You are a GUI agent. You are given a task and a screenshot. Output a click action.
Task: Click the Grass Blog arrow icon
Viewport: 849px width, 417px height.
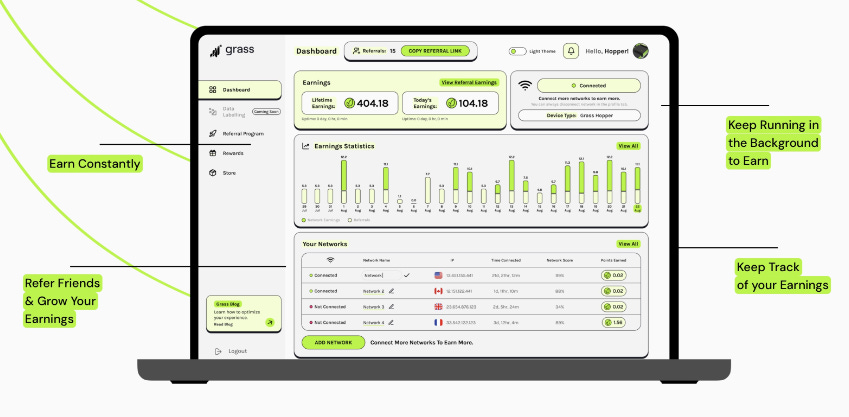point(270,322)
